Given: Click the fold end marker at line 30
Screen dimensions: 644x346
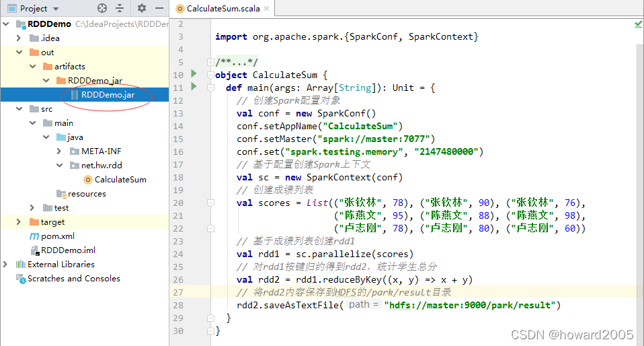Looking at the screenshot, I should pos(210,331).
